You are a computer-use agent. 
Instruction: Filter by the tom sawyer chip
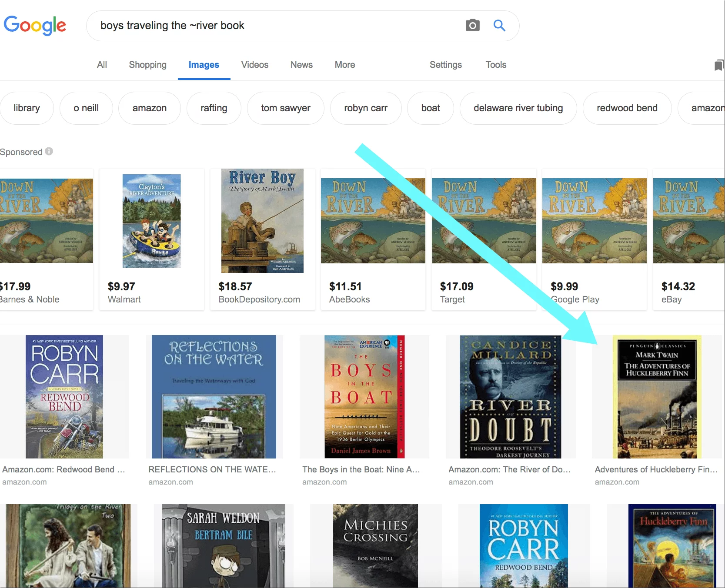286,108
